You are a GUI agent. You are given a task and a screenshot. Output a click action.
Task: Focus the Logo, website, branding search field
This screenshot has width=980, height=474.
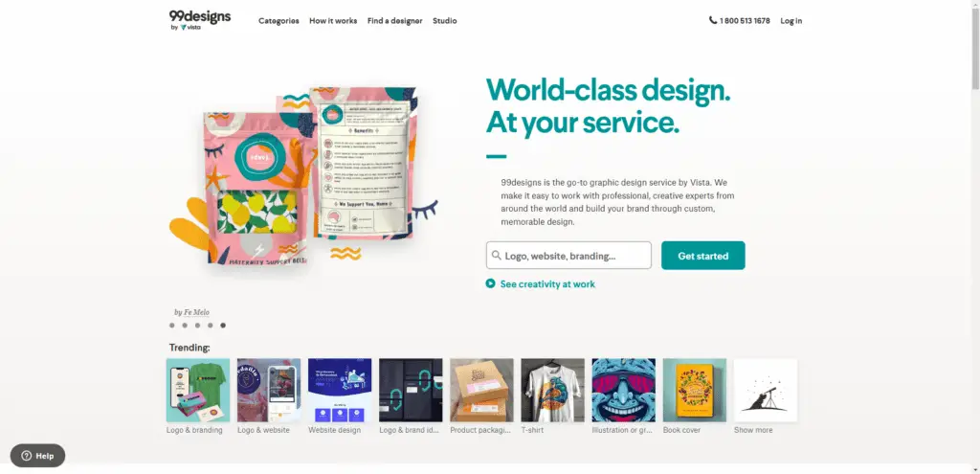[x=568, y=255]
